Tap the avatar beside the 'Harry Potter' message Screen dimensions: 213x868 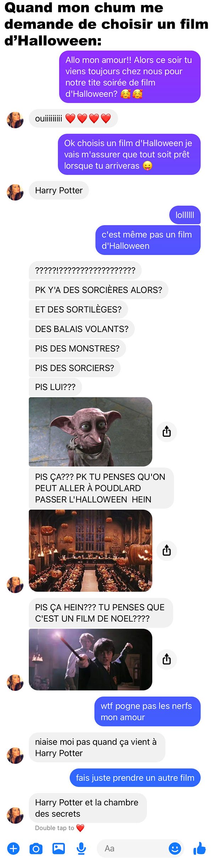[x=15, y=192]
